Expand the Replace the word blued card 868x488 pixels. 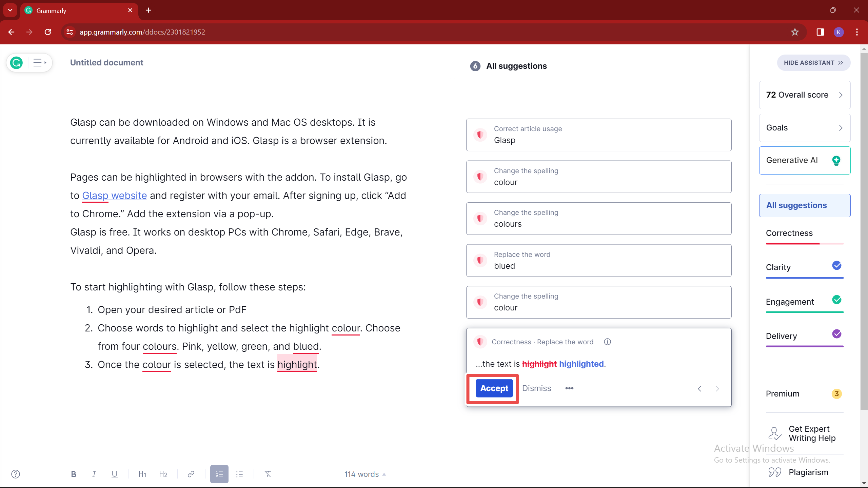[x=599, y=261]
